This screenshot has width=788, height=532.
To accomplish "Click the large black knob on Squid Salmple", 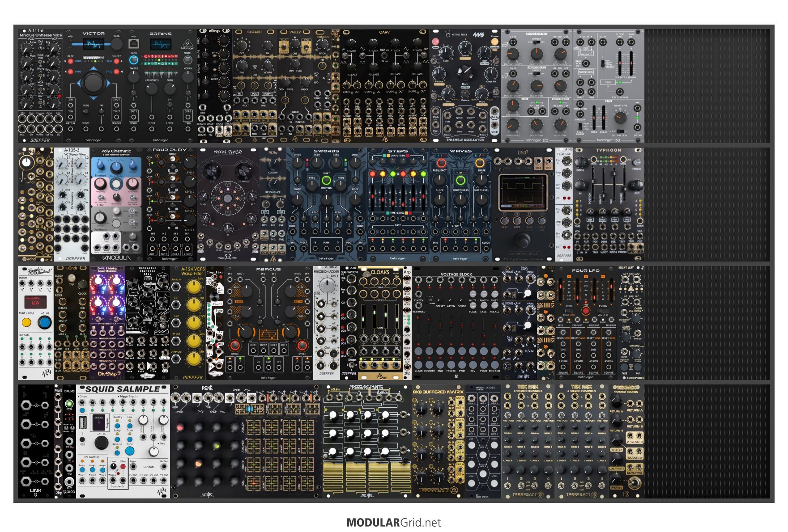I will pyautogui.click(x=101, y=443).
